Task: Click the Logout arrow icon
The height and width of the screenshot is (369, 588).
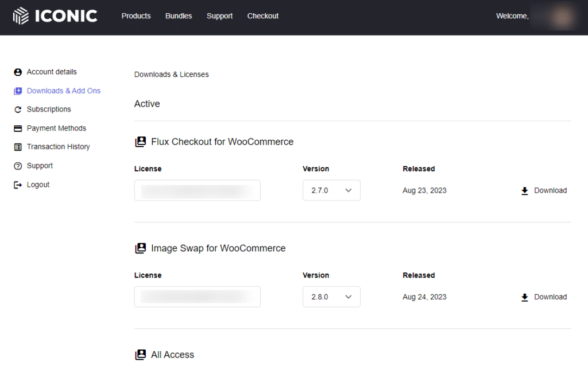Action: tap(17, 184)
